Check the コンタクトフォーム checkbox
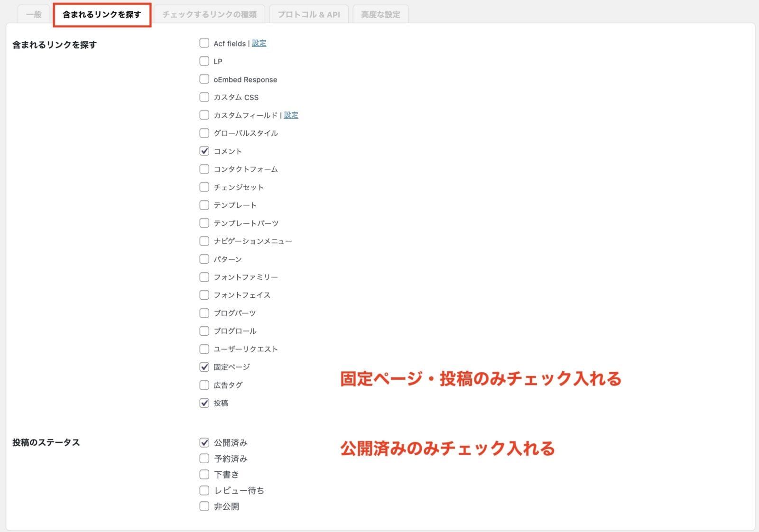The height and width of the screenshot is (532, 759). (x=204, y=169)
